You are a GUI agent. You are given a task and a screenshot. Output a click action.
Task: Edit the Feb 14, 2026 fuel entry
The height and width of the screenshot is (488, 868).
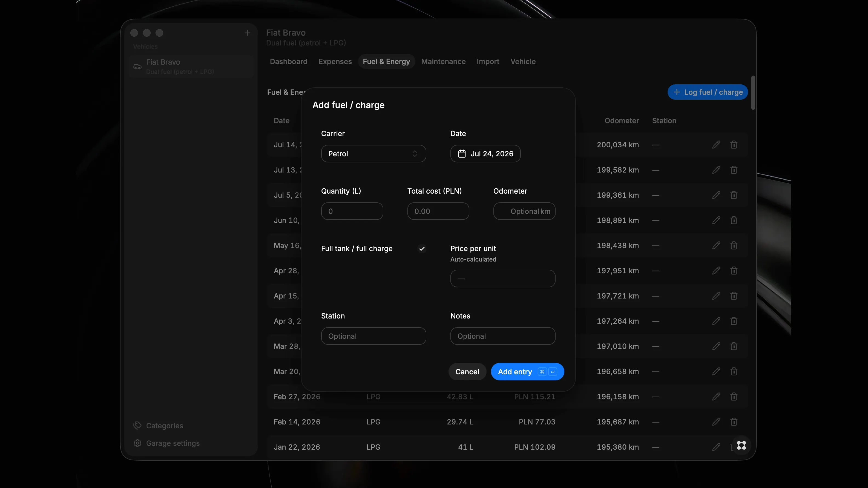[716, 422]
